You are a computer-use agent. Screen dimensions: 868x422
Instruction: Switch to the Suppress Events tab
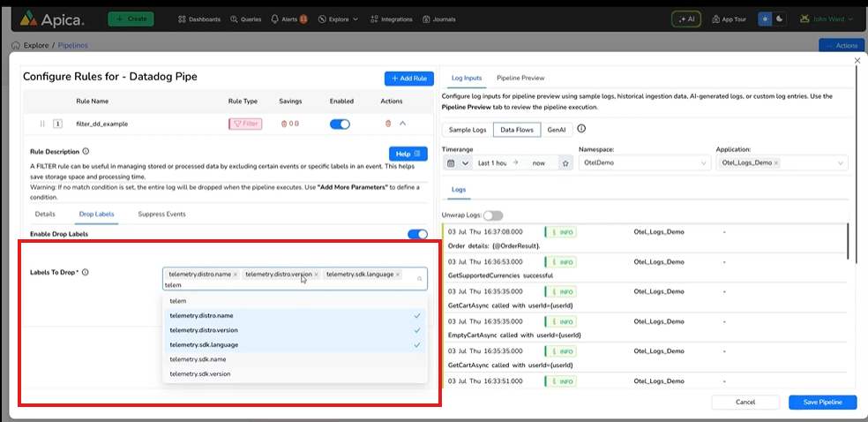pos(161,214)
